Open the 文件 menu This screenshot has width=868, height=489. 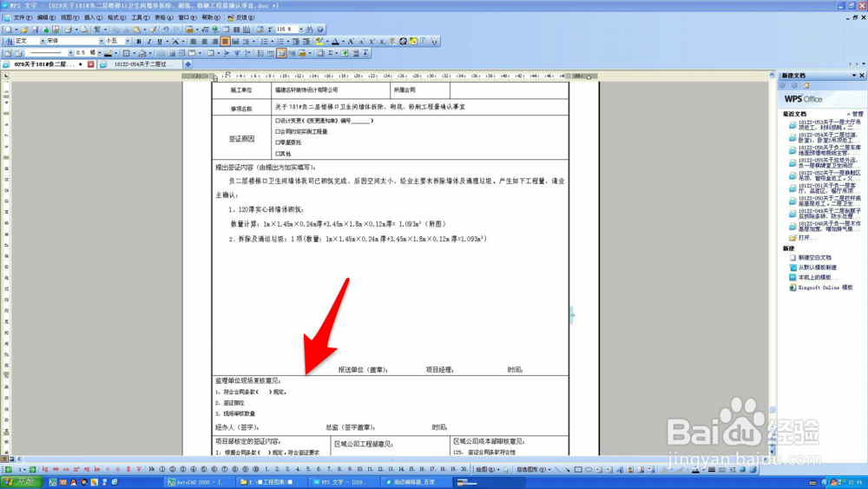(23, 17)
